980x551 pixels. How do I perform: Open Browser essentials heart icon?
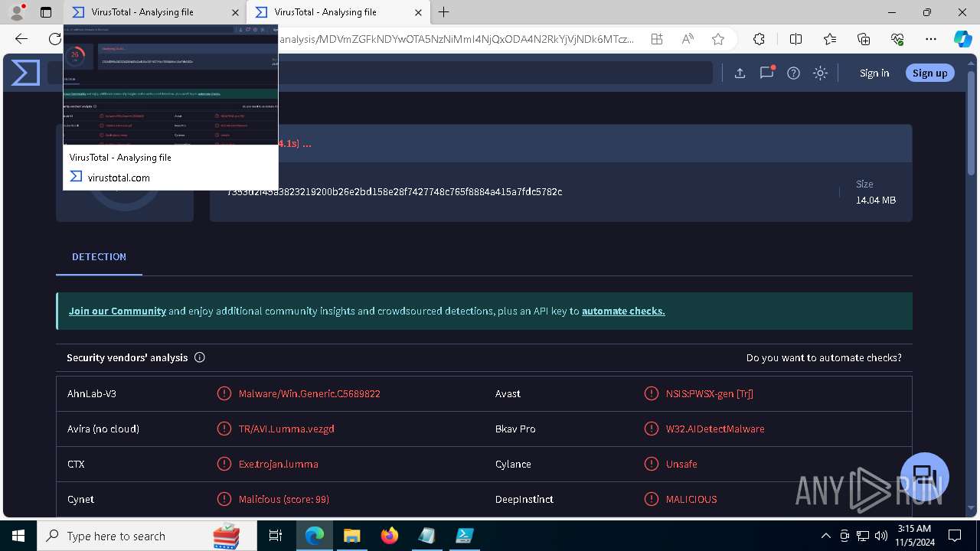pos(897,39)
